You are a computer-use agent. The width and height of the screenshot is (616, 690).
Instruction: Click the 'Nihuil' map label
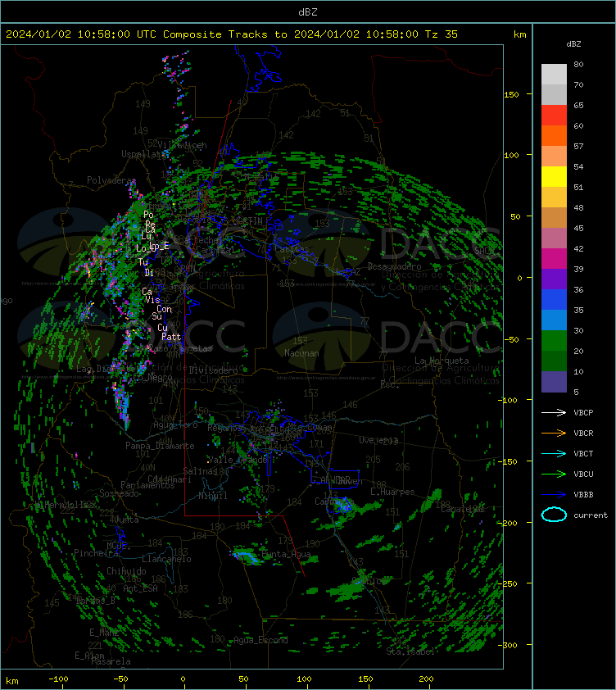[213, 496]
